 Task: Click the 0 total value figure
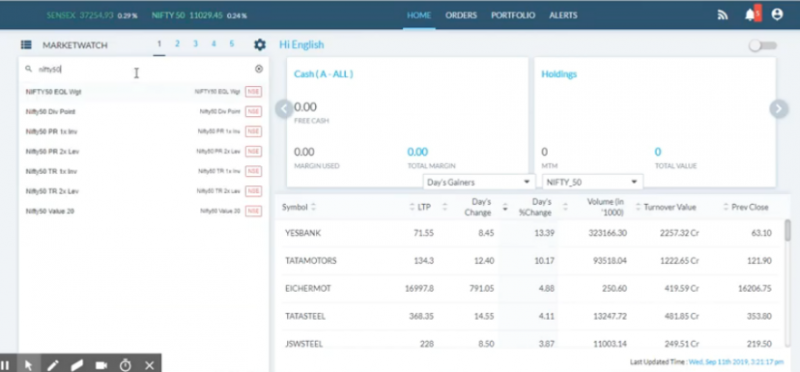click(658, 152)
